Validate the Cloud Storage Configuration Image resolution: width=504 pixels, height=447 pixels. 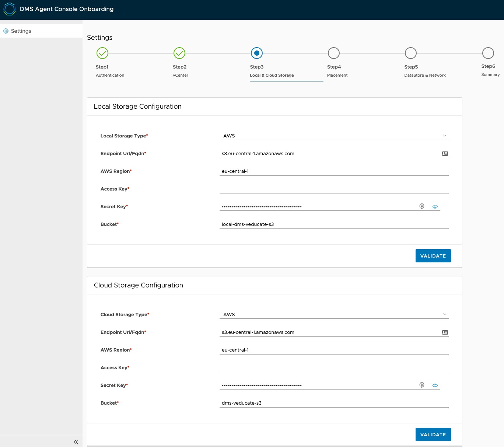433,434
